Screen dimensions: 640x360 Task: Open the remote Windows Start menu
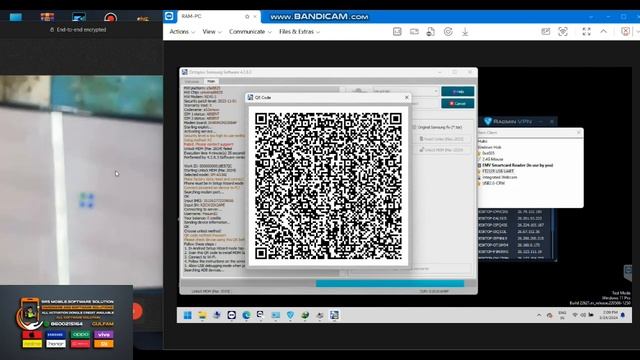(x=188, y=315)
